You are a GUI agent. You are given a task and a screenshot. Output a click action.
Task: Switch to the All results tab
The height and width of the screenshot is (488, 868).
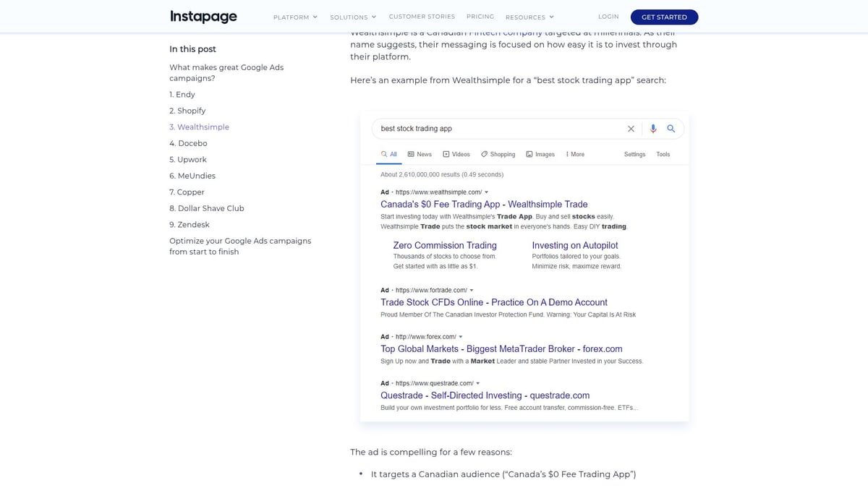(388, 154)
